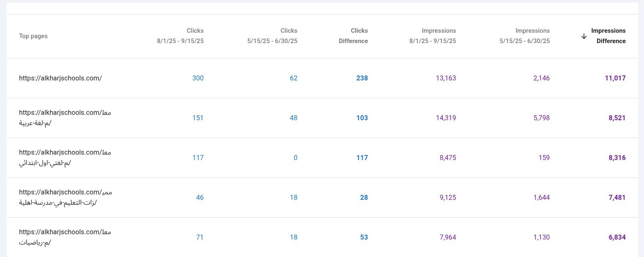The height and width of the screenshot is (257, 644).
Task: Click the 11,017 impressions difference value
Action: [615, 78]
